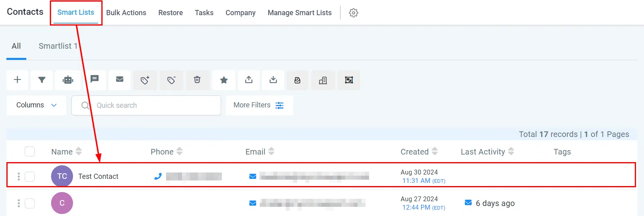Call Test Contact via phone icon

[x=158, y=176]
